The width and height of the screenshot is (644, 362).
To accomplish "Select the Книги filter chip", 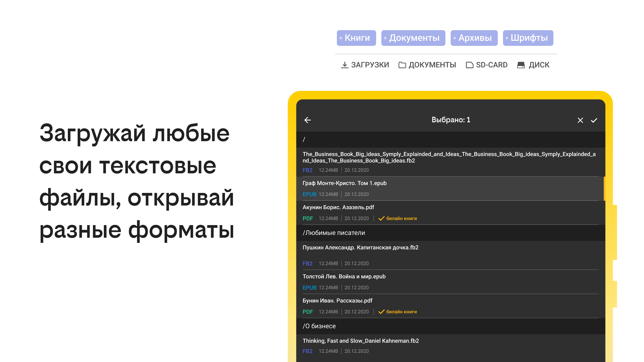I will tap(356, 38).
